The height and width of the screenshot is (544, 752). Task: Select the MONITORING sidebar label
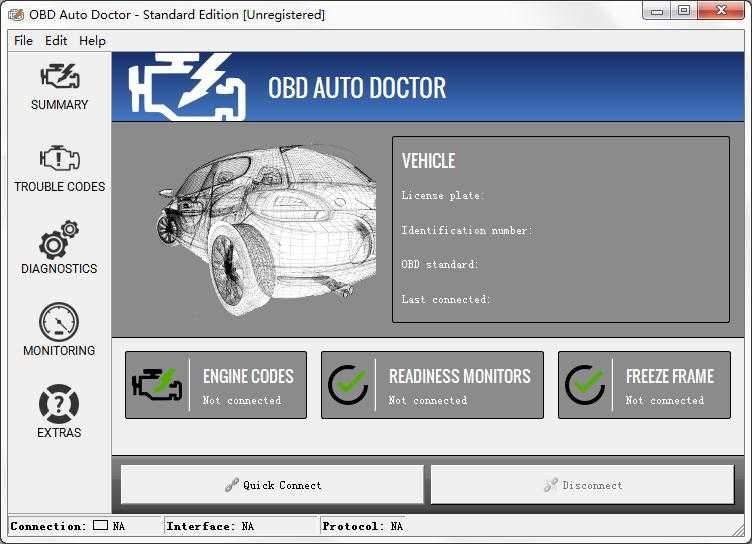59,351
